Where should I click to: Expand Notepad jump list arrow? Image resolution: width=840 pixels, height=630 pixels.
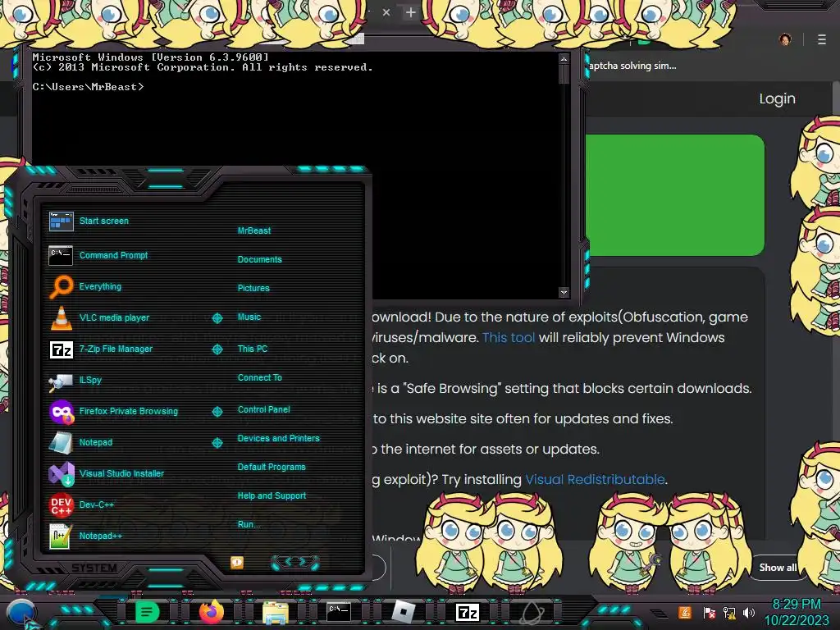click(217, 442)
